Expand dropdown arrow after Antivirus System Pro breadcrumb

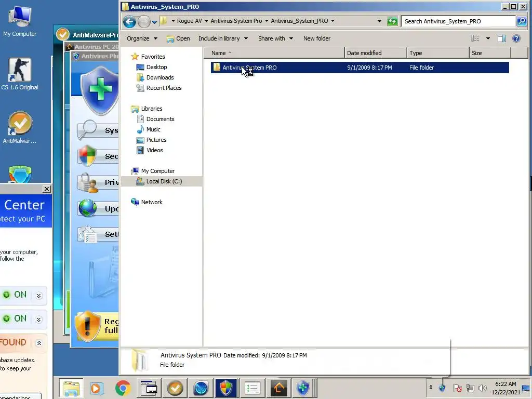pos(267,21)
